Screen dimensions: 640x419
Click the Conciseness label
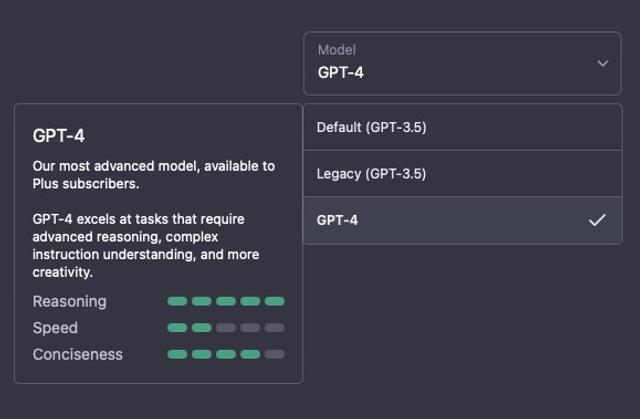tap(78, 355)
